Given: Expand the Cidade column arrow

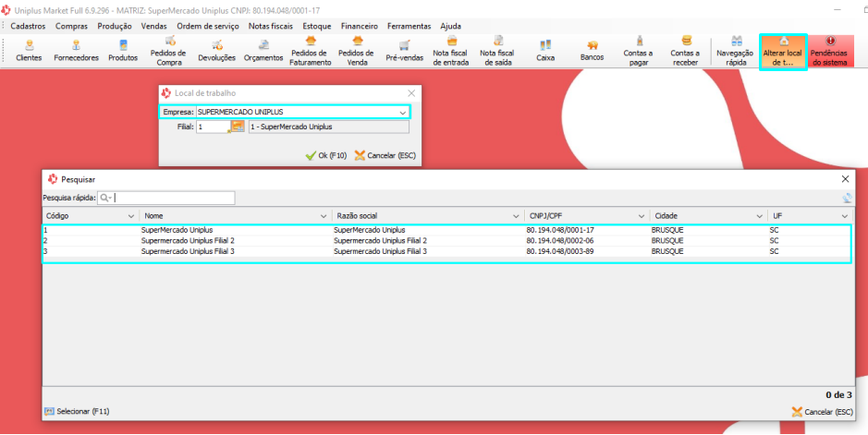Looking at the screenshot, I should coord(760,216).
